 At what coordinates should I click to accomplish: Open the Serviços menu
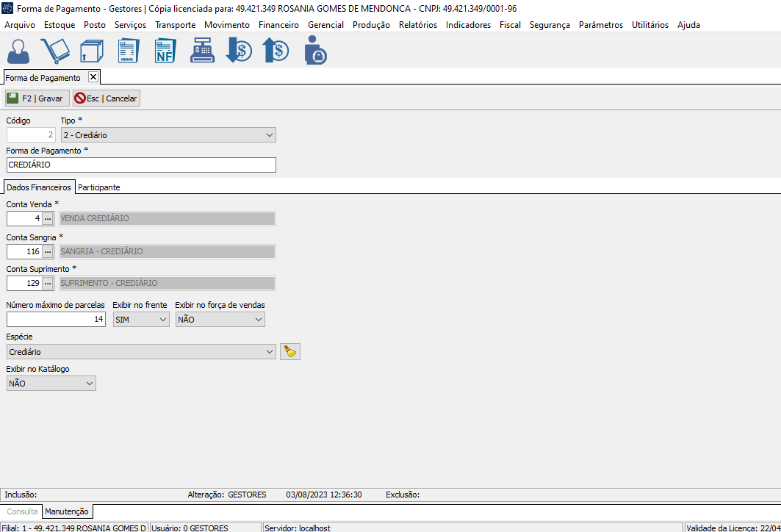click(131, 25)
